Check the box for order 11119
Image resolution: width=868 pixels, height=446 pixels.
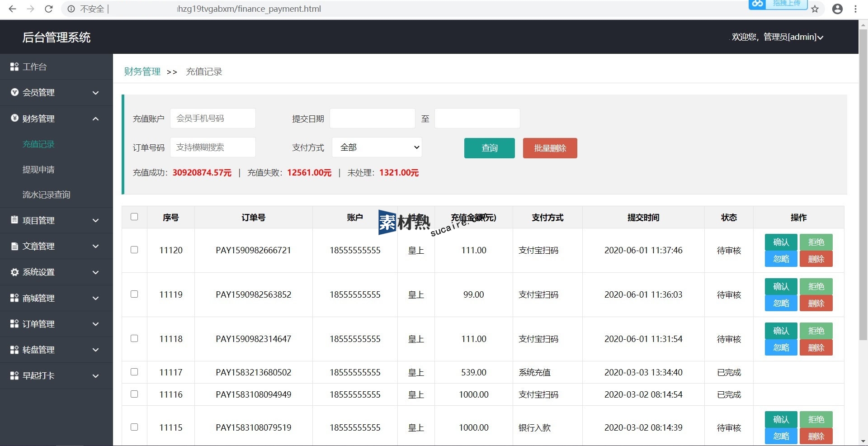(x=134, y=294)
